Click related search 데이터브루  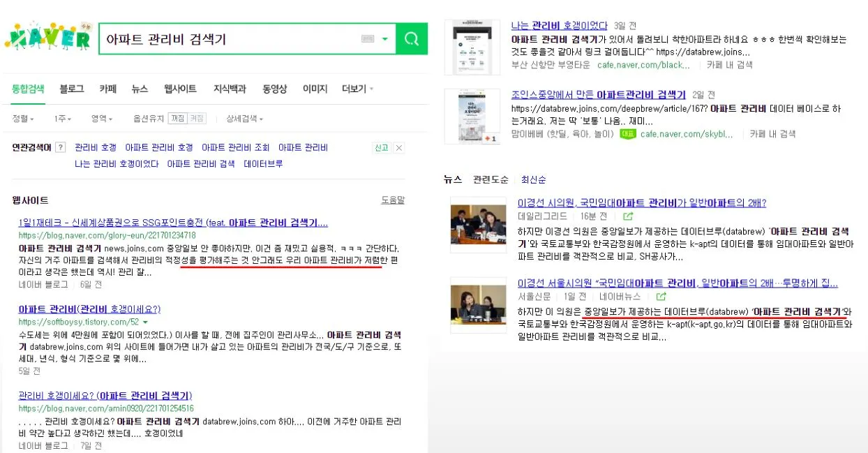[263, 164]
